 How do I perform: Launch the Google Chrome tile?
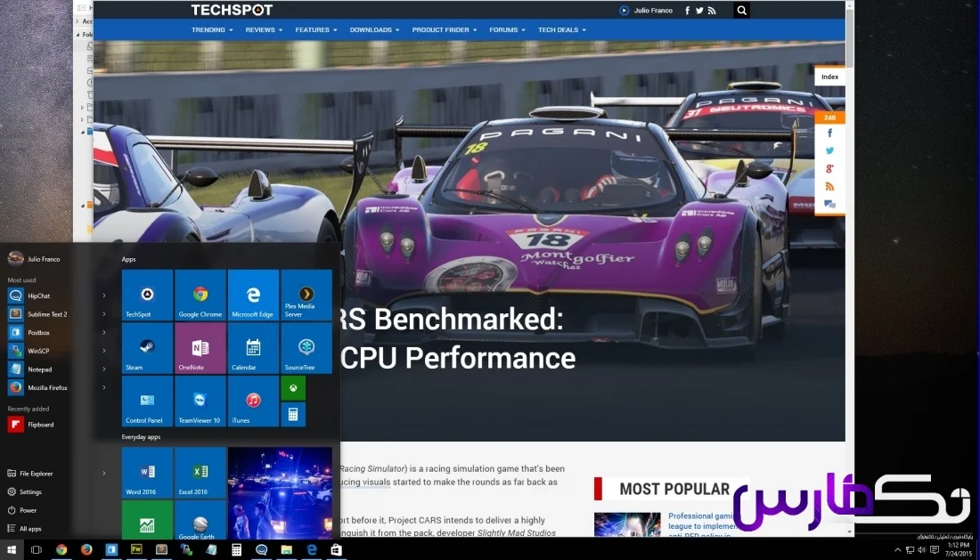[x=200, y=296]
